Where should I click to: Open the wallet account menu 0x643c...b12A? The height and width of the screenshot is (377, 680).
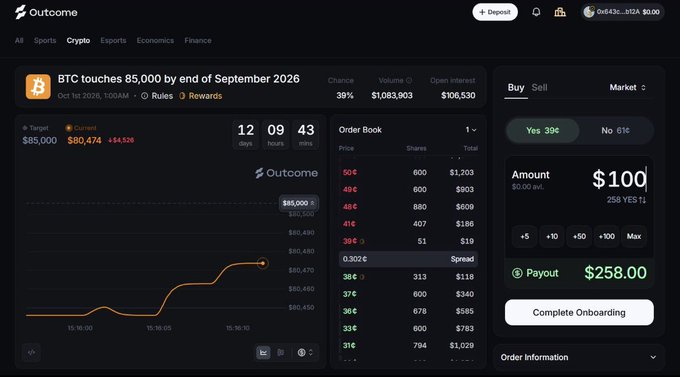[622, 12]
